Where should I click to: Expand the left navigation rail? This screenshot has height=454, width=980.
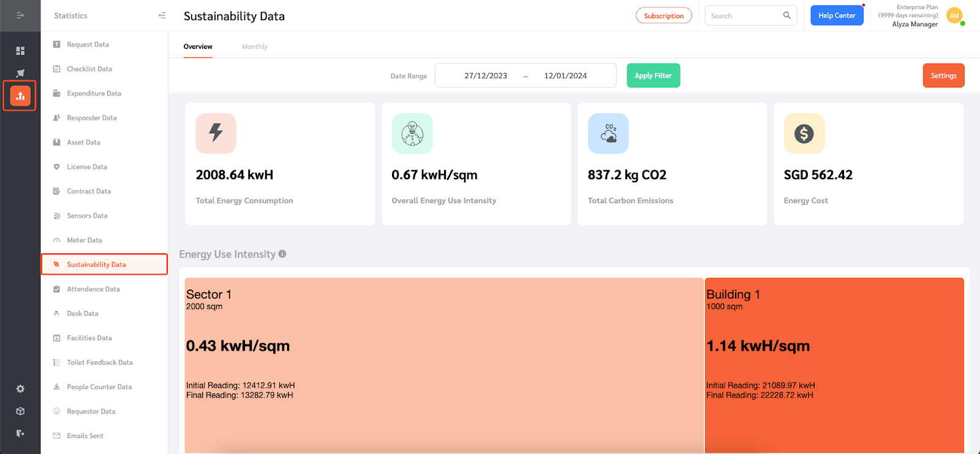[x=20, y=15]
